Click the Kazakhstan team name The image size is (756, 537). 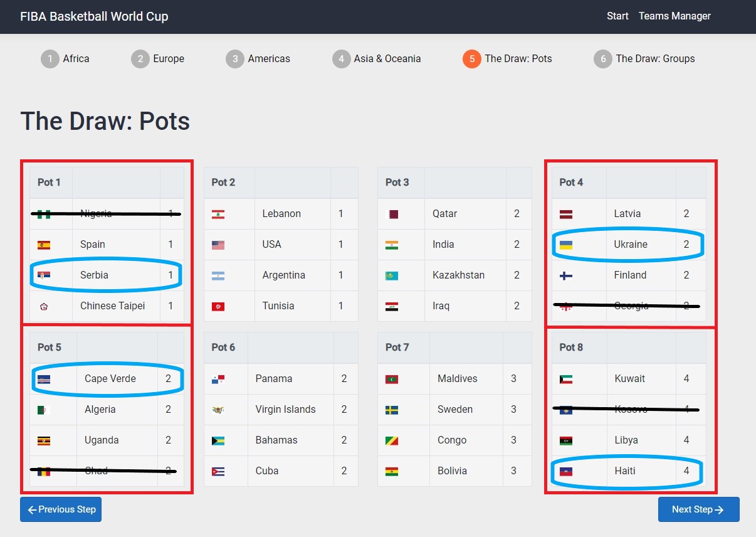(x=459, y=275)
